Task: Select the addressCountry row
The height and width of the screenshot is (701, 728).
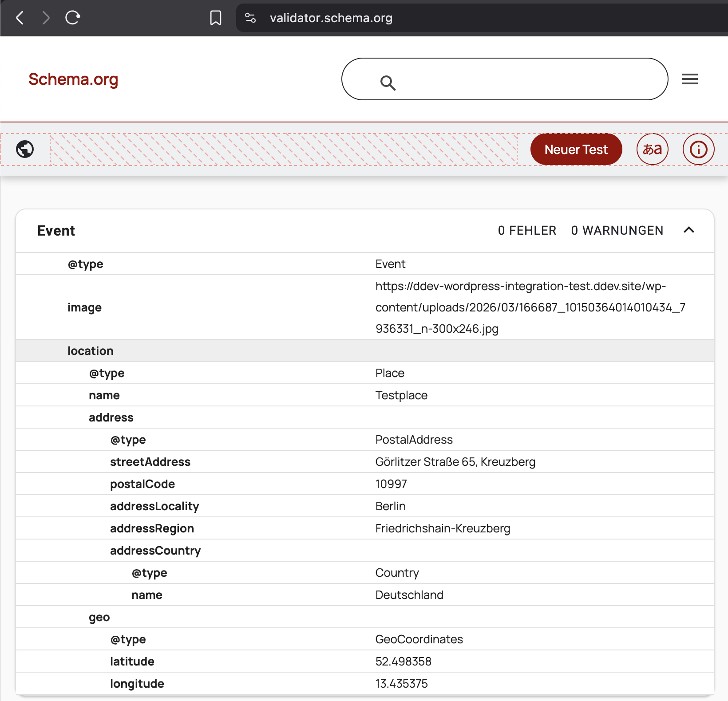Action: 155,551
